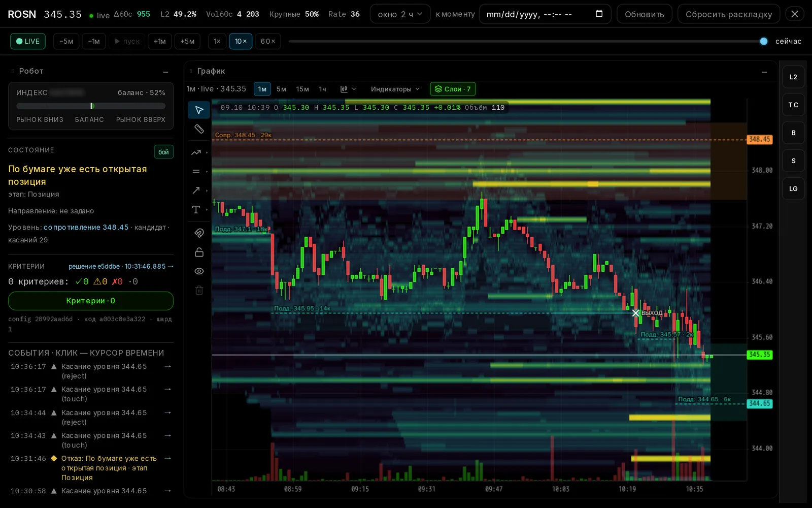Focus the date-time input field
This screenshot has width=812, height=508.
click(545, 14)
